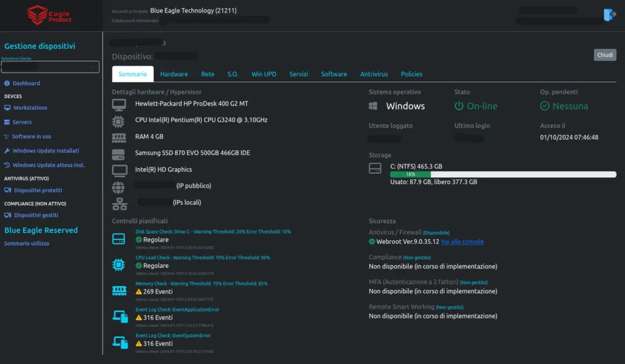
Task: Open the Servizi tab
Action: click(x=298, y=74)
